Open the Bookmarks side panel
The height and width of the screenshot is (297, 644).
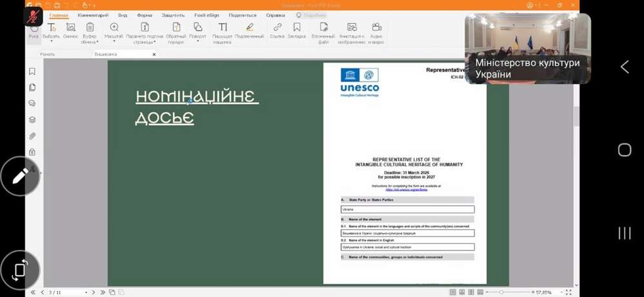coord(32,72)
